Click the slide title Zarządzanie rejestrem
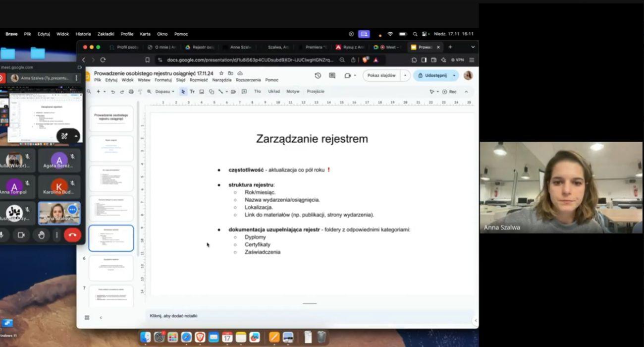The image size is (644, 347). click(x=312, y=139)
